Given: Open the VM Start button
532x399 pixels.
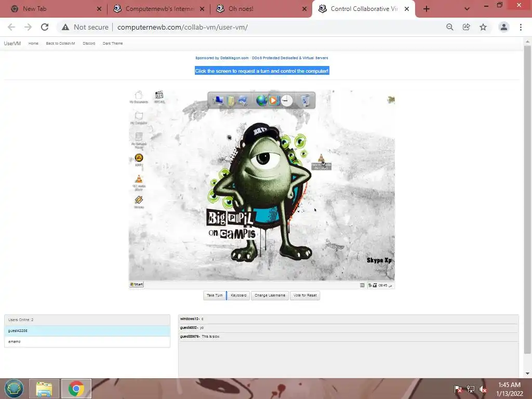Looking at the screenshot, I should (x=137, y=284).
